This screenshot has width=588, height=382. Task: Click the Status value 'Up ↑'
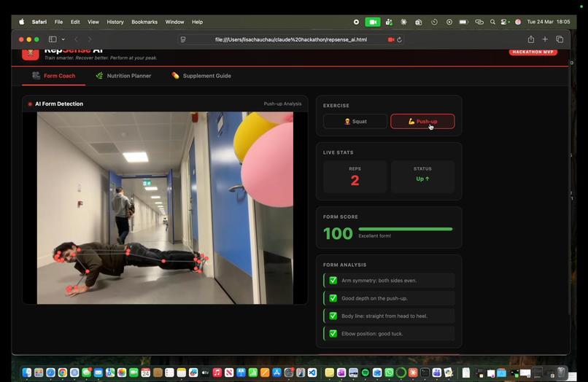click(422, 179)
